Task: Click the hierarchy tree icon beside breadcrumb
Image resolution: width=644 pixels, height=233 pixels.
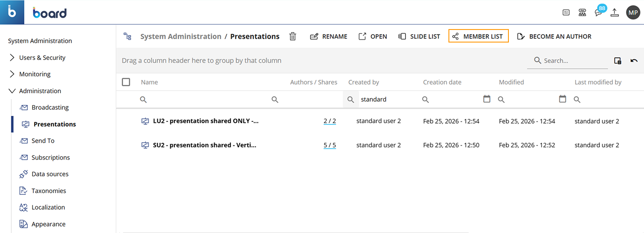Action: (x=127, y=36)
